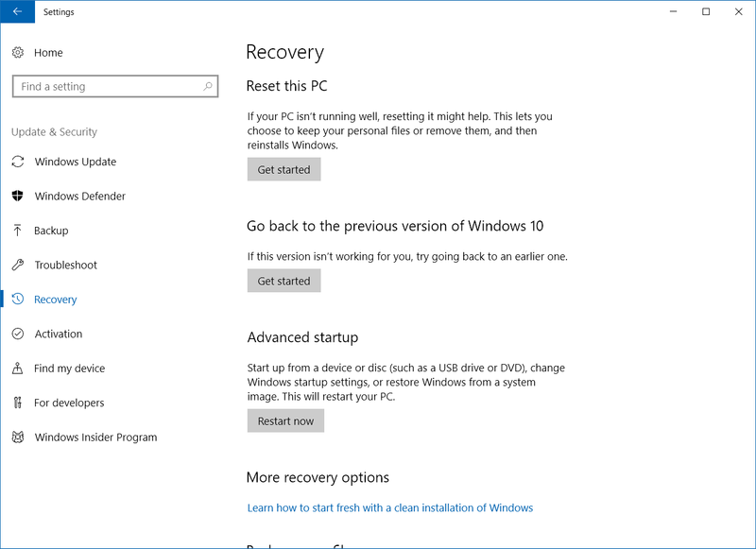Viewport: 756px width, 549px height.
Task: Start Reset this PC with Get started
Action: [284, 169]
